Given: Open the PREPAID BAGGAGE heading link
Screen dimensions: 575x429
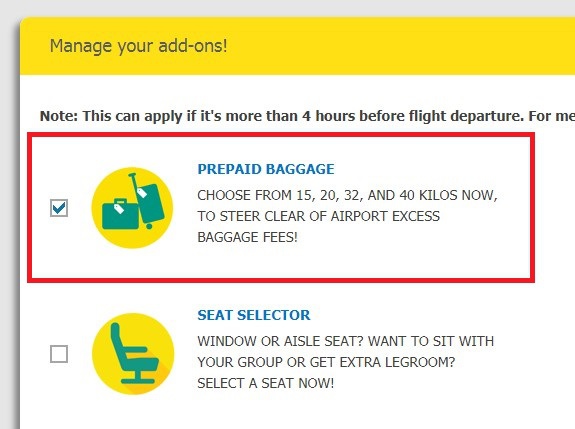Looking at the screenshot, I should tap(266, 169).
